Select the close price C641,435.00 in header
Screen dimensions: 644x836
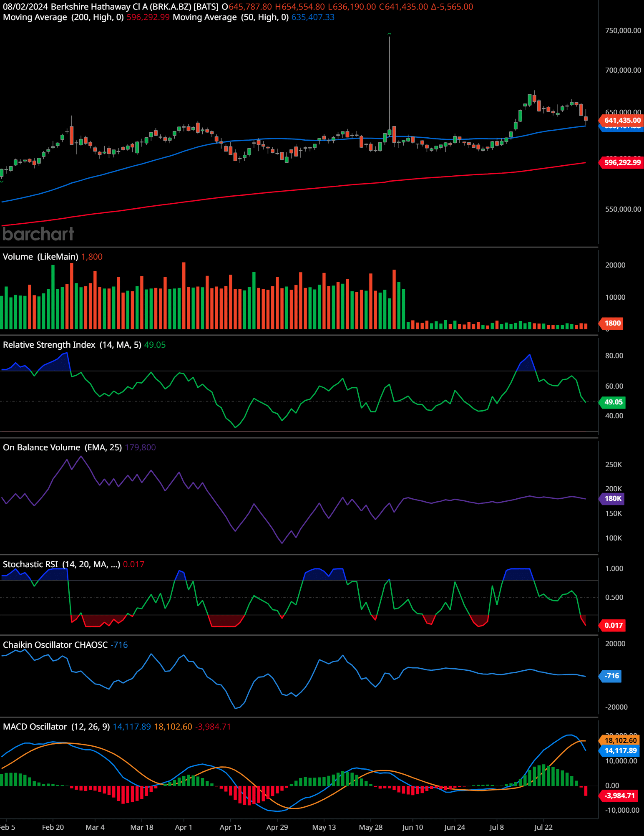coord(403,7)
